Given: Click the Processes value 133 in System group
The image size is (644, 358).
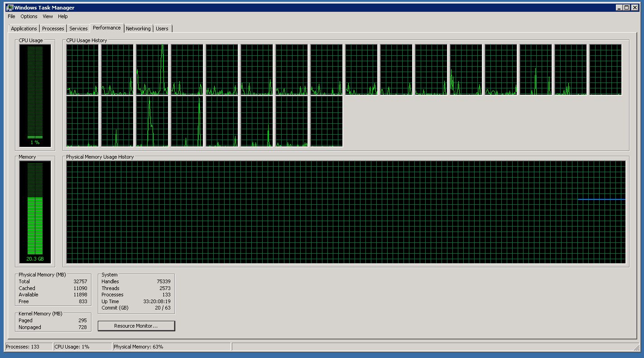Looking at the screenshot, I should tap(167, 295).
